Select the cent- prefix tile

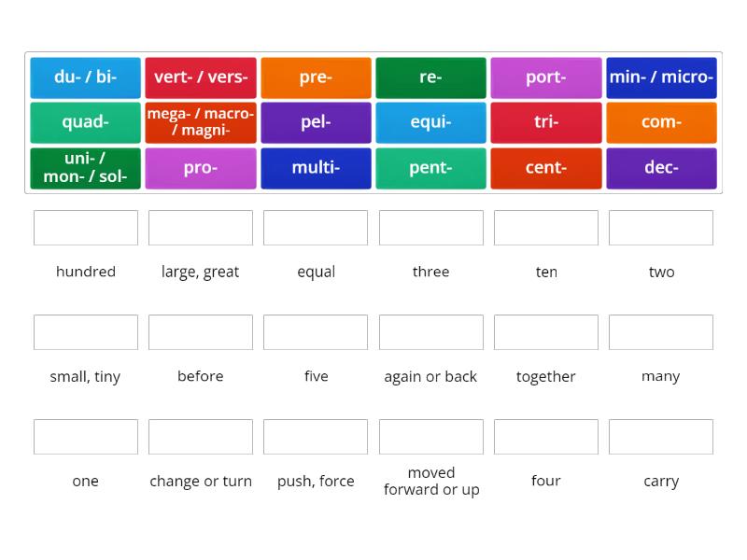[x=546, y=168]
